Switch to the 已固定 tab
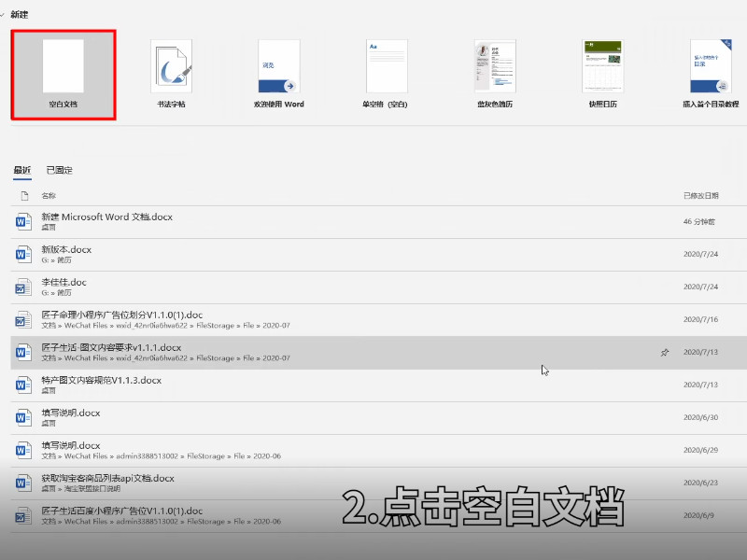The height and width of the screenshot is (560, 747). pos(60,170)
